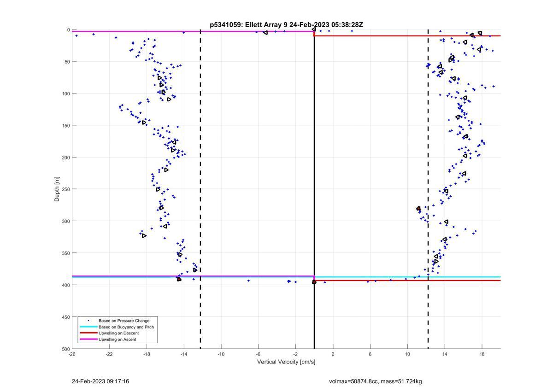Click the legend entry Upwelling on Descent
This screenshot has width=553, height=392.
tap(118, 333)
